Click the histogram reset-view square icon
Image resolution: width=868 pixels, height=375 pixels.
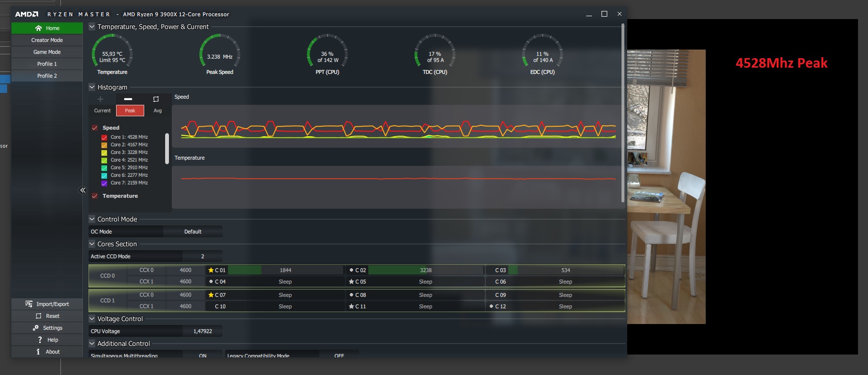tap(156, 99)
